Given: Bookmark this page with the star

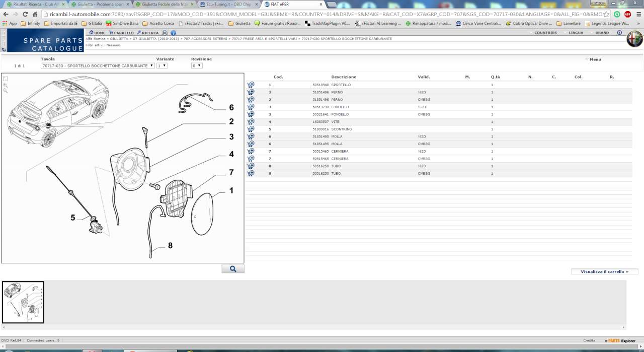Looking at the screenshot, I should (x=606, y=14).
